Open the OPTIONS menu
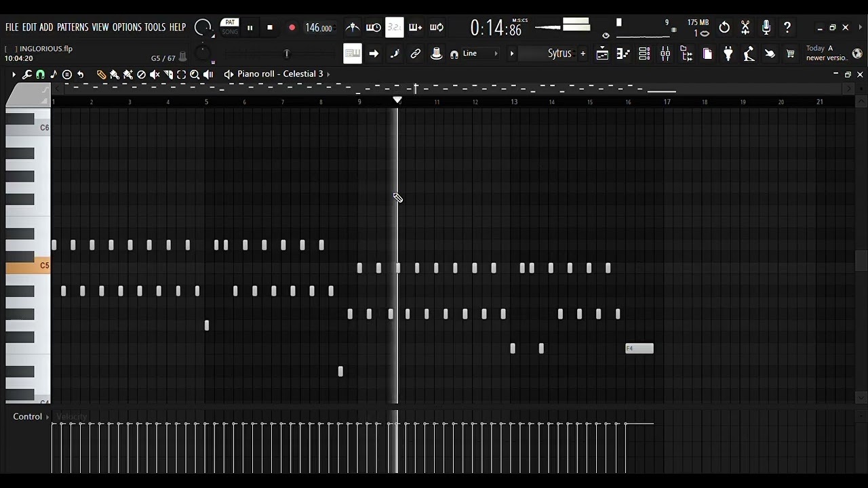 tap(127, 27)
